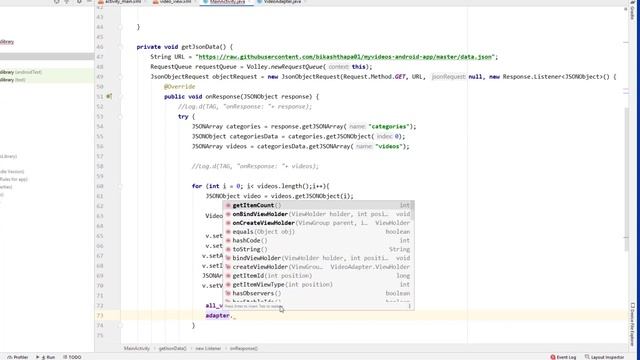Click the editor vertical scrollbar
Screen dimensions: 640x360
coord(627,180)
